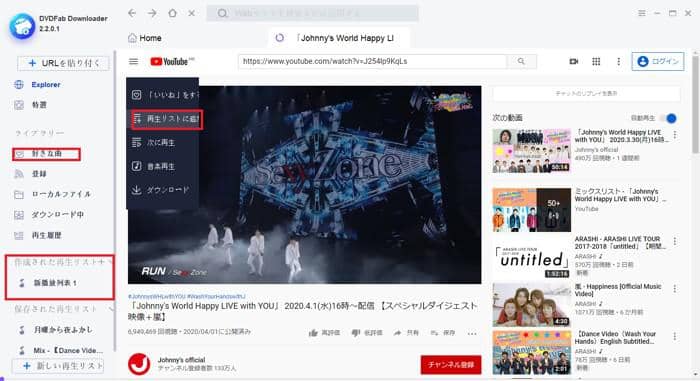Image resolution: width=700 pixels, height=381 pixels.
Task: Expand the 作成された再生リスト section
Action: pos(110,262)
